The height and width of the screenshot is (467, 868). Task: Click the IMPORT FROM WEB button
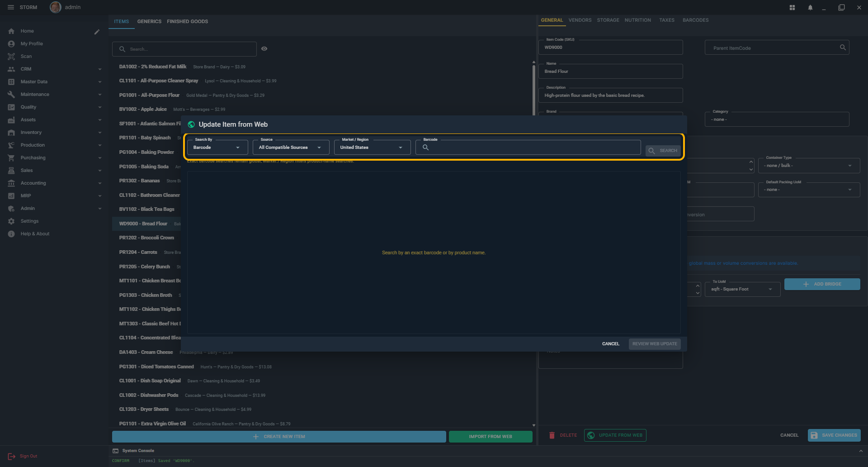point(491,437)
